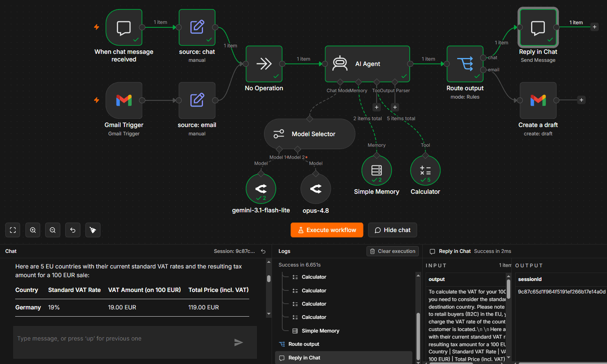Image resolution: width=607 pixels, height=364 pixels.
Task: Click the 19.00 EUR amount cell
Action: pos(122,308)
